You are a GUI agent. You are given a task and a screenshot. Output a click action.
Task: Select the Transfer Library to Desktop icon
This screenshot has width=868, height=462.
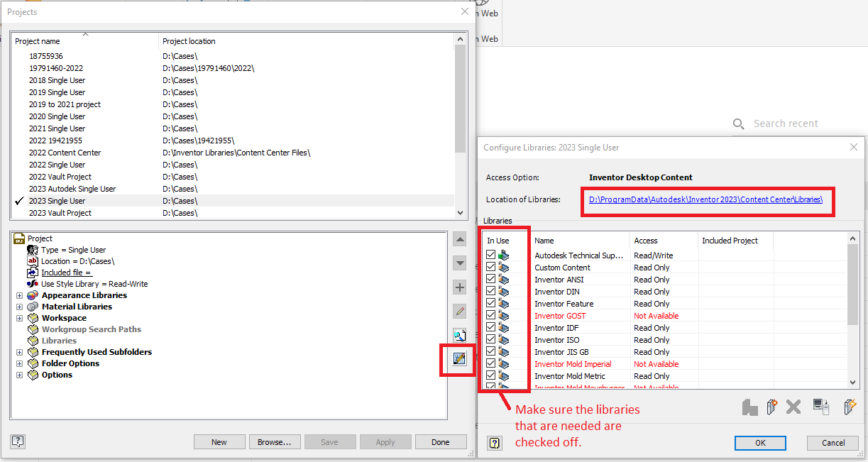point(821,407)
